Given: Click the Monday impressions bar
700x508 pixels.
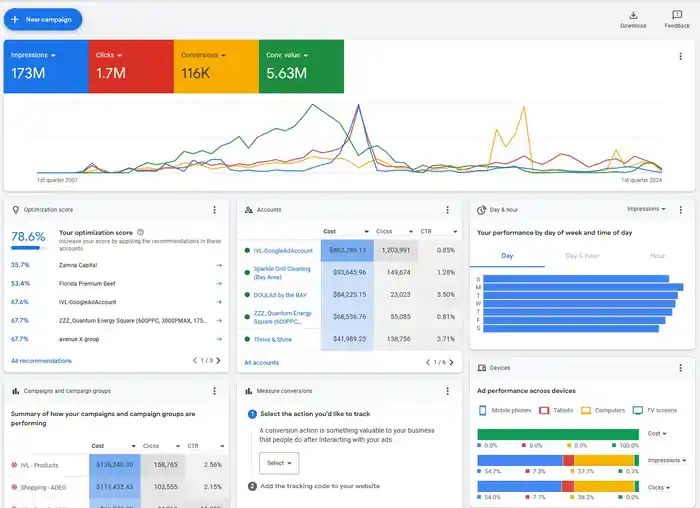Looking at the screenshot, I should (x=583, y=287).
